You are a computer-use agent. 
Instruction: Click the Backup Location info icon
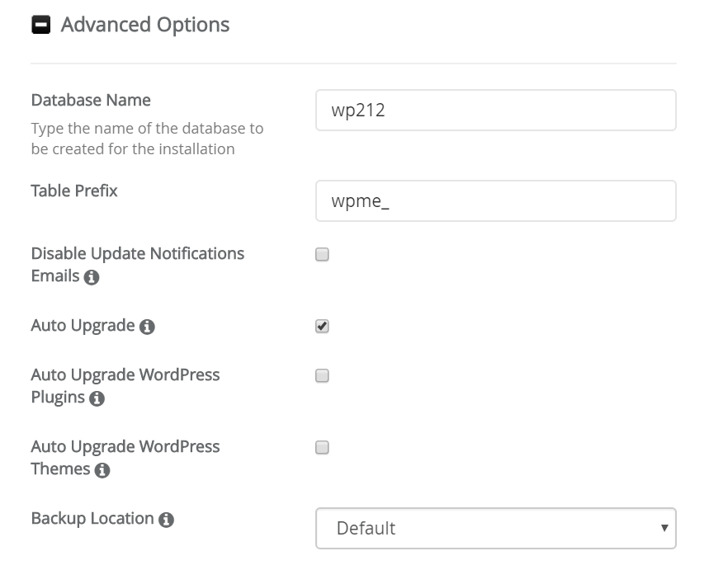point(166,520)
